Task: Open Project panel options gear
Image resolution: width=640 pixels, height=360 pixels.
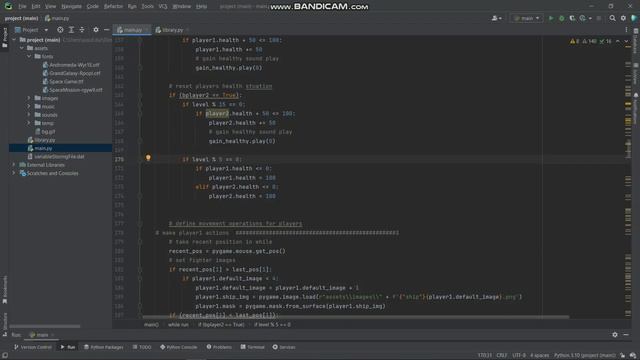Action: tap(96, 30)
